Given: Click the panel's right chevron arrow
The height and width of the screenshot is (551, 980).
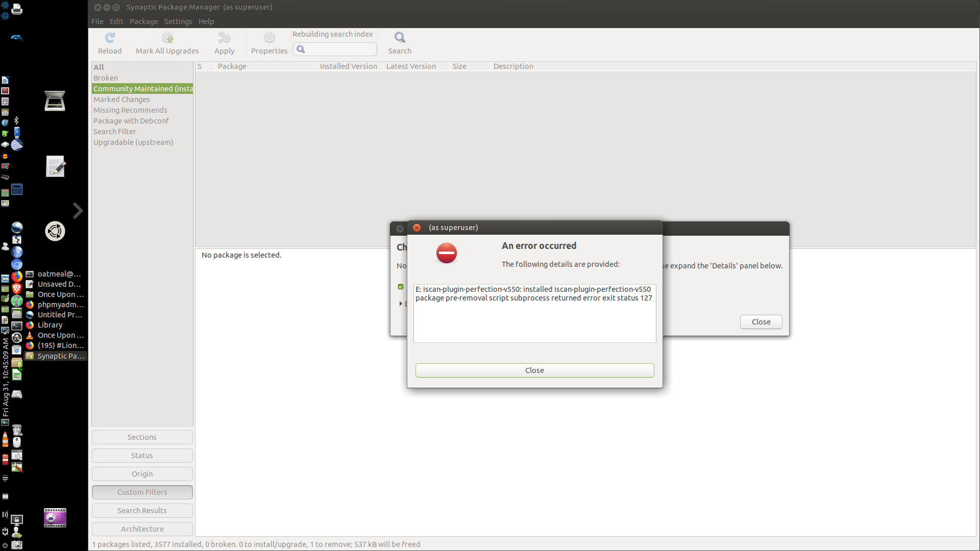Looking at the screenshot, I should [x=78, y=211].
